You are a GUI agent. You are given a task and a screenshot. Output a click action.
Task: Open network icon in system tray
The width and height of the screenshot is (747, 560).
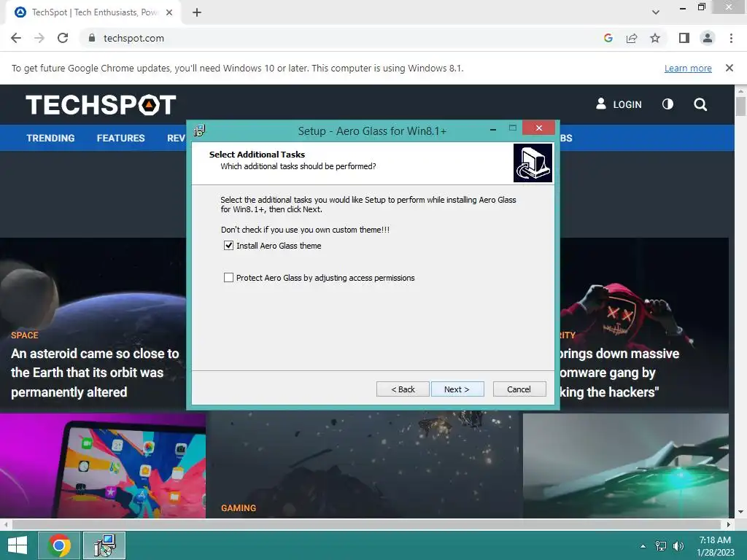pos(661,546)
